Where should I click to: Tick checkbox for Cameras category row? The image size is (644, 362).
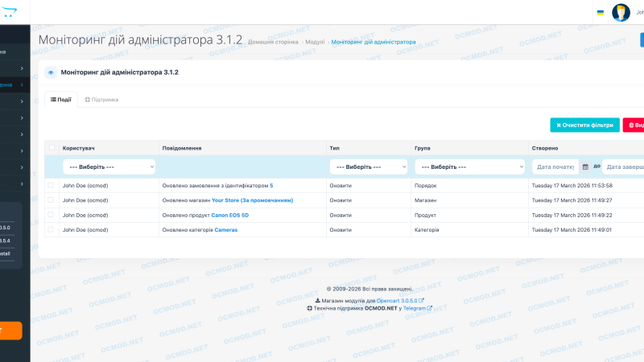coord(51,229)
